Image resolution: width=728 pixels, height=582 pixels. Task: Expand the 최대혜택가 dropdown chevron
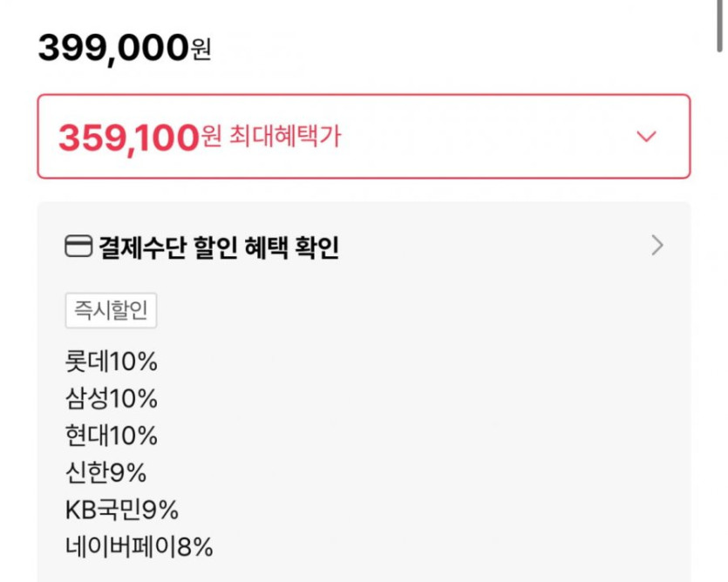click(x=646, y=137)
